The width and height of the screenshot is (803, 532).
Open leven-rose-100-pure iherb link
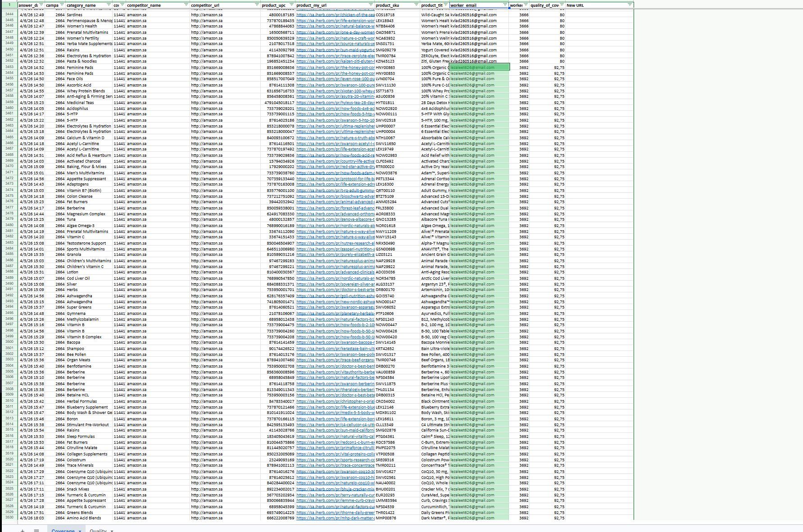pos(336,79)
